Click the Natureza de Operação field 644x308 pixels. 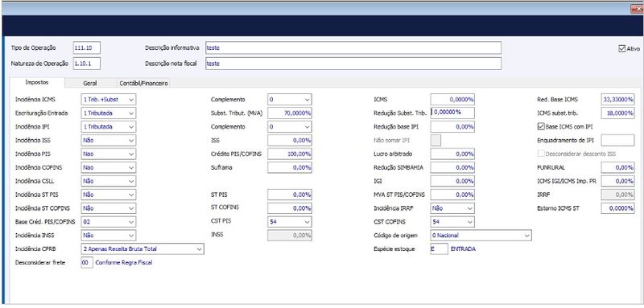[x=87, y=64]
